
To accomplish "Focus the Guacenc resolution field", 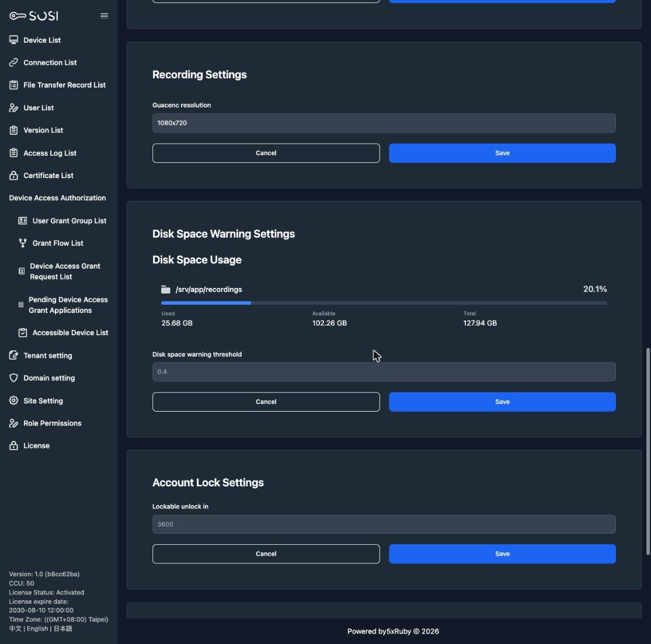I will pos(384,123).
